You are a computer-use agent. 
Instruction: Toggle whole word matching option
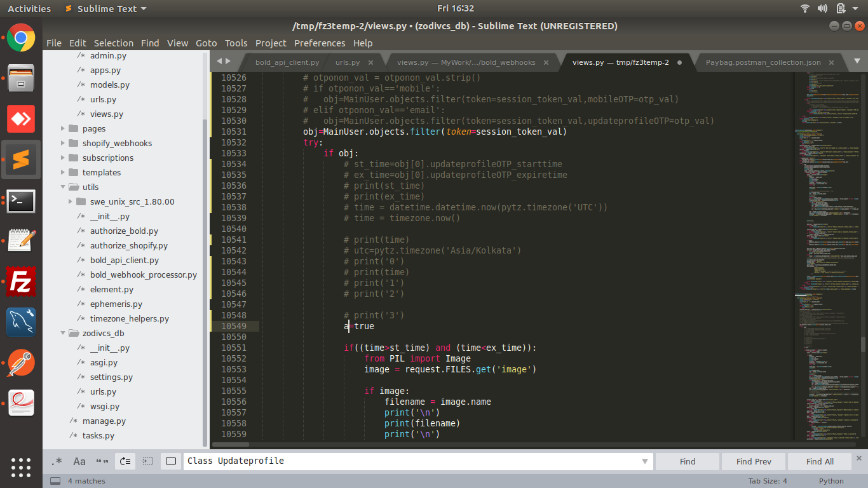(102, 461)
